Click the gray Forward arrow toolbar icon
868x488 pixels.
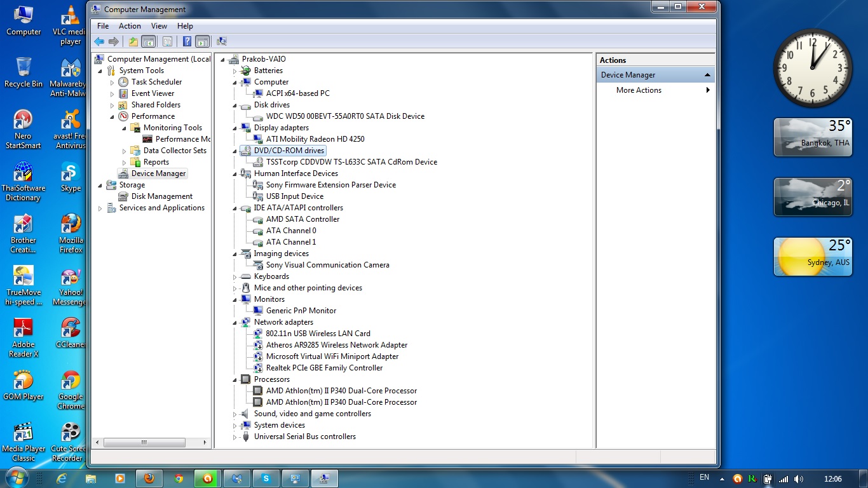(x=114, y=42)
